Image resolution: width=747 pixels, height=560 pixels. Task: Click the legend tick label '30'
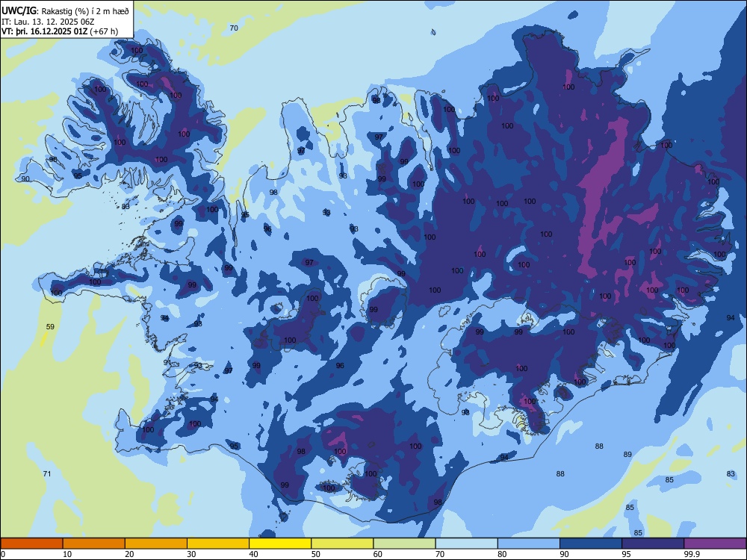click(x=191, y=554)
